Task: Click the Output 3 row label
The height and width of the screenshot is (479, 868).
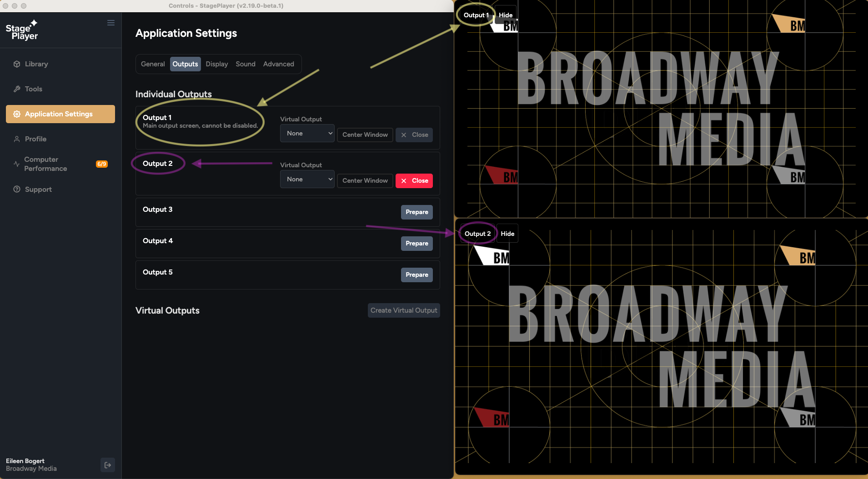Action: coord(157,210)
